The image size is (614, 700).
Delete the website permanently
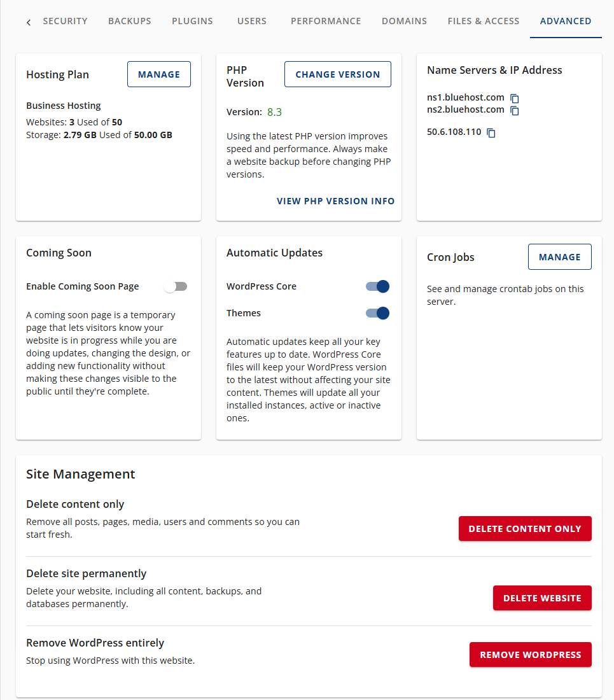pos(542,598)
